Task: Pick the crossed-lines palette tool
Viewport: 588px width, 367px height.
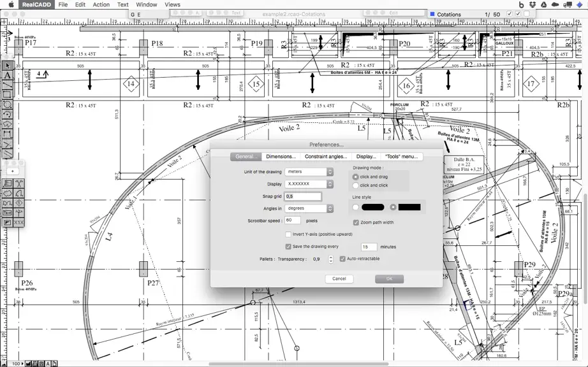Action: point(18,183)
